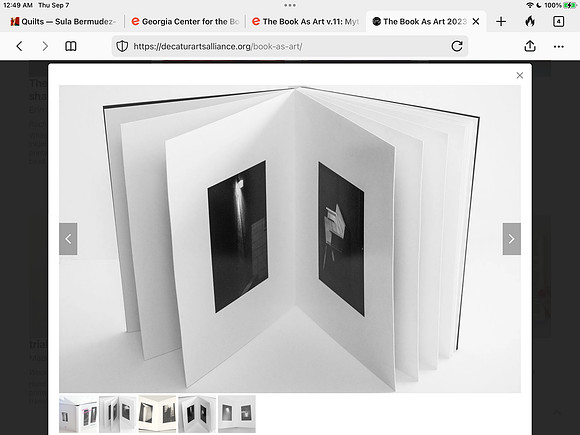Go back to previous page
Screen dimensions: 580x435
click(x=19, y=46)
